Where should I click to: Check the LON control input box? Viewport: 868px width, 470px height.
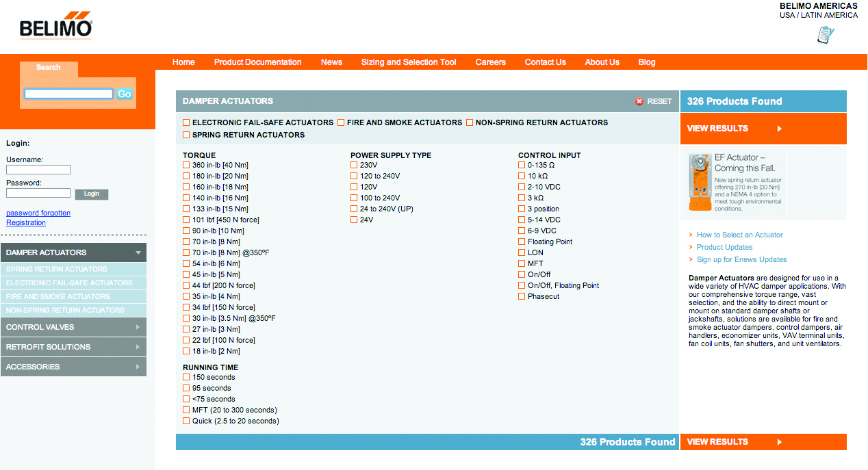click(522, 252)
